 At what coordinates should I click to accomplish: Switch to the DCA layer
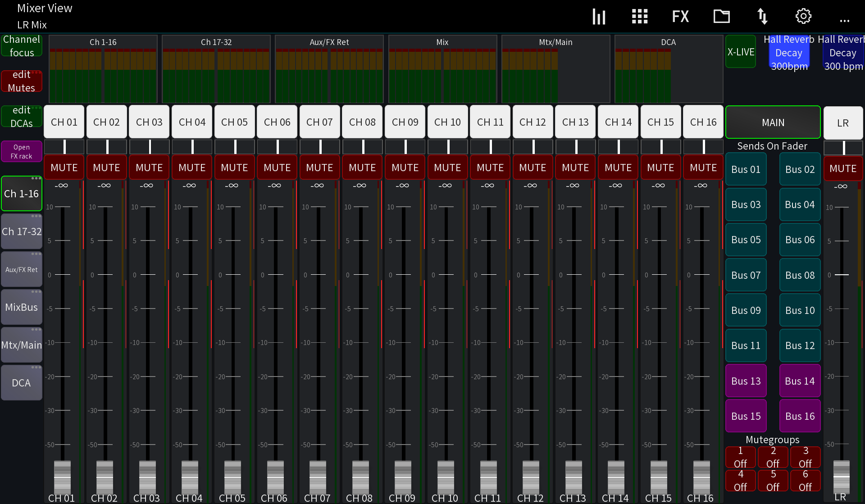tap(21, 382)
